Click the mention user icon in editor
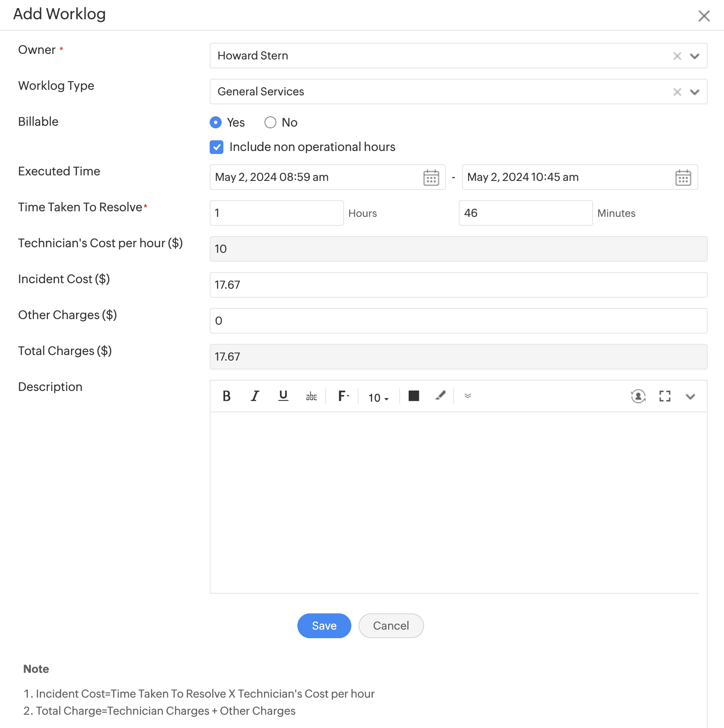The image size is (724, 728). point(638,397)
